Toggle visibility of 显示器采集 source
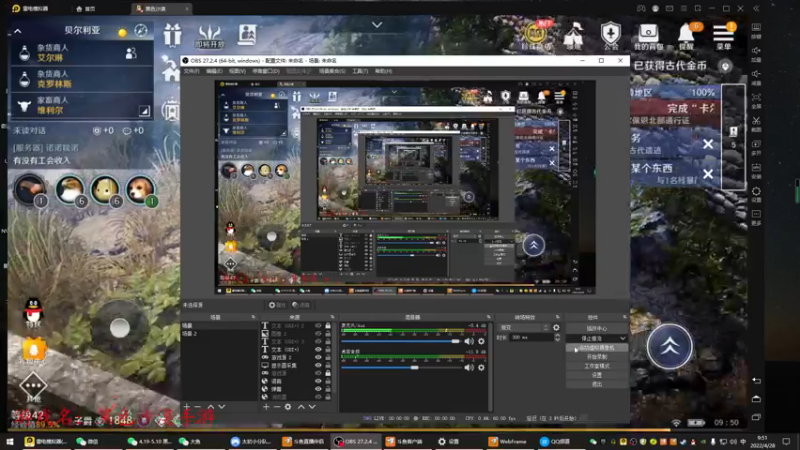This screenshot has width=800, height=450. pos(318,365)
